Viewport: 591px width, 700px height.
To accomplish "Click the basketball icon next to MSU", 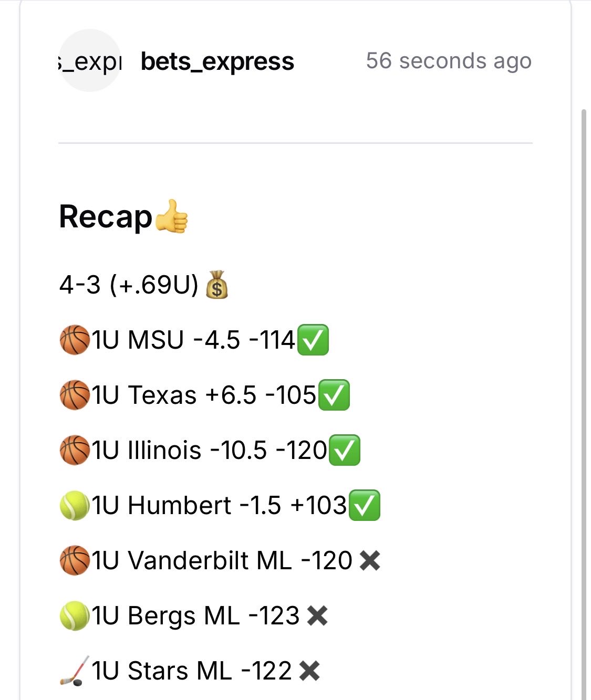I will pos(74,340).
